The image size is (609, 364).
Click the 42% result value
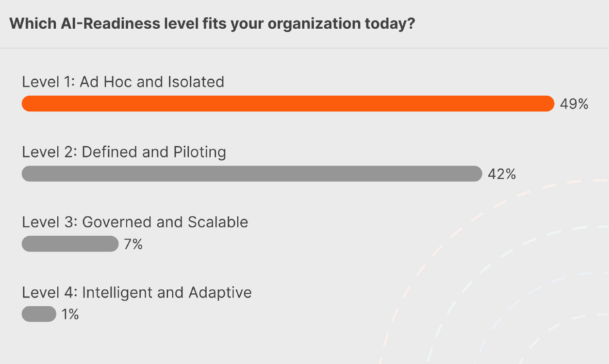501,175
